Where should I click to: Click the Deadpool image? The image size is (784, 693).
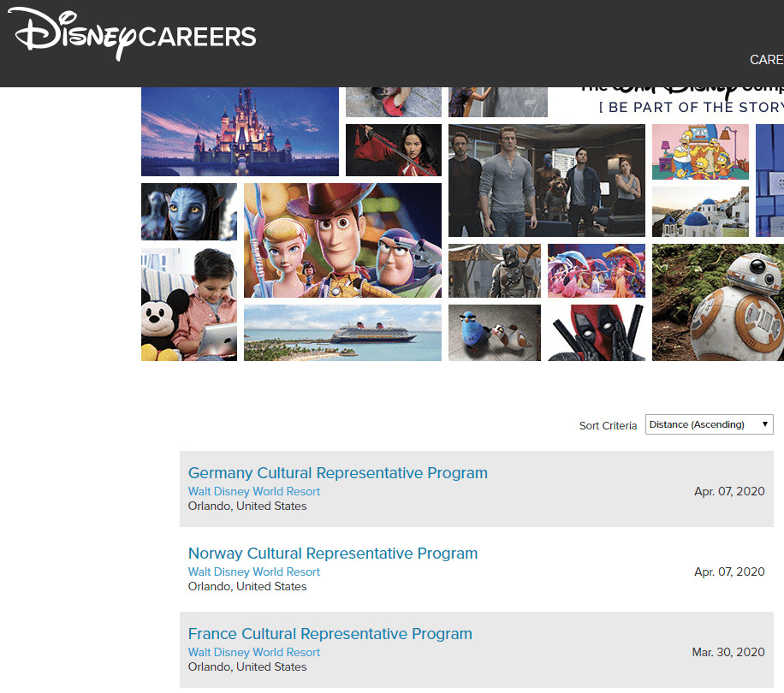[x=597, y=333]
